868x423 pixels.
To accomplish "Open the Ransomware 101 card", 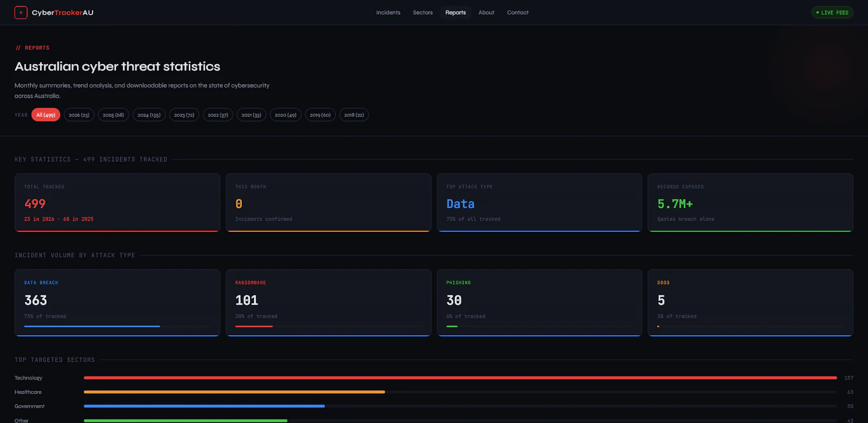I will click(x=328, y=302).
